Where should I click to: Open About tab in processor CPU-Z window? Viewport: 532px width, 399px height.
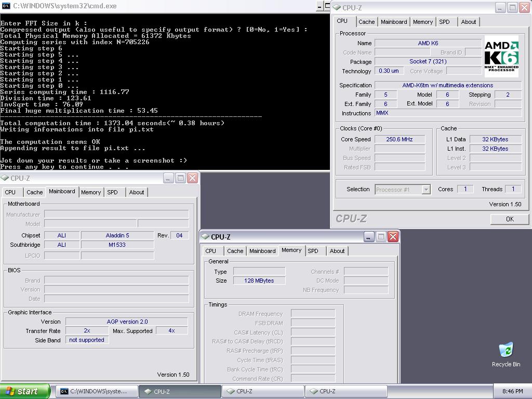tap(468, 22)
